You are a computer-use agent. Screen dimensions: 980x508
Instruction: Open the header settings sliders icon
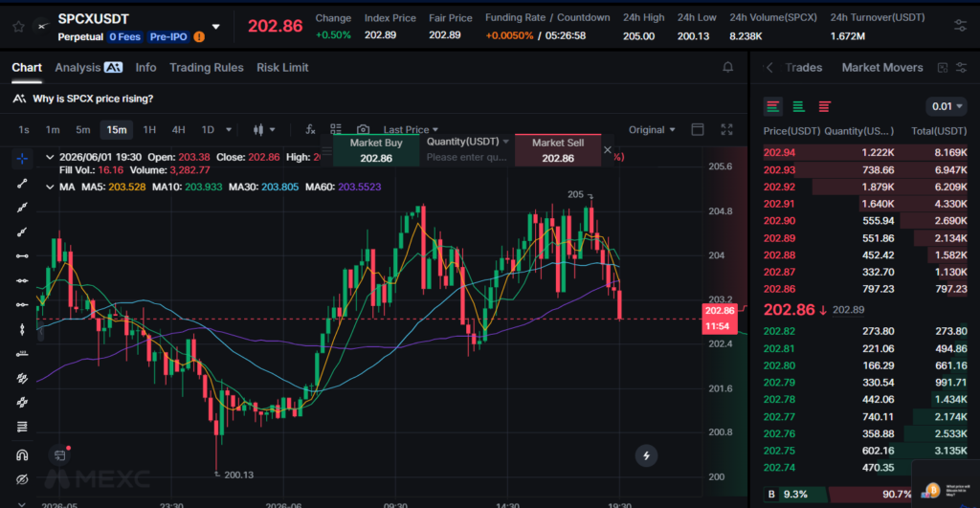[960, 26]
